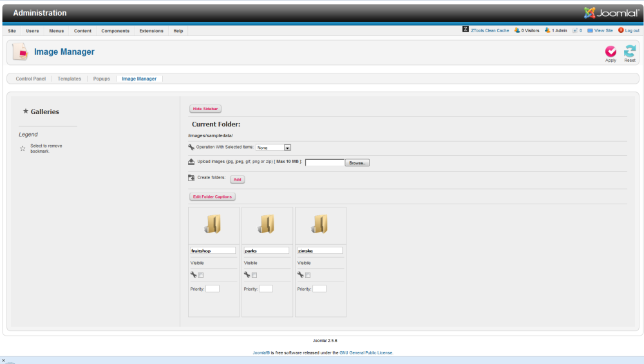
Task: Check the parks folder checkbox
Action: [x=254, y=275]
